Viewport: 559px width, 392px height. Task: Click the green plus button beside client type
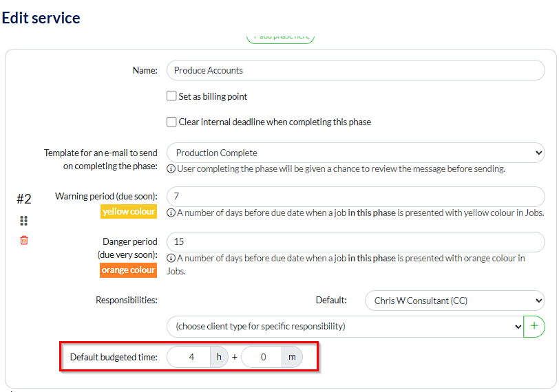pyautogui.click(x=534, y=326)
